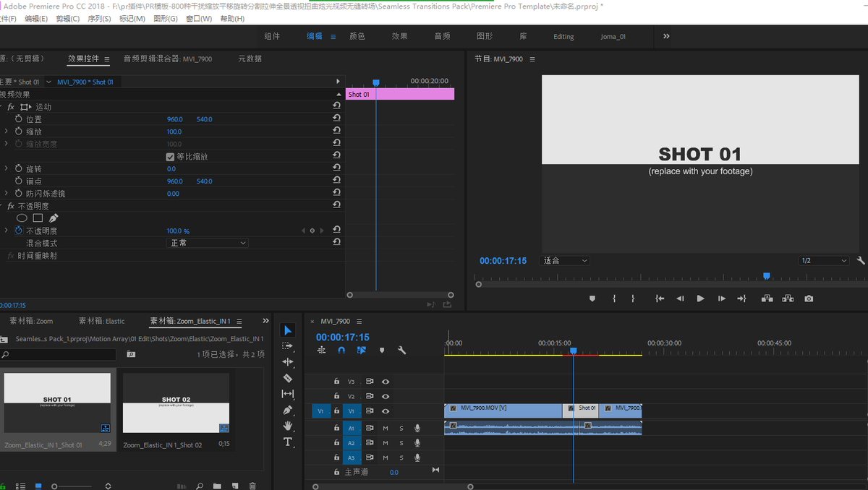Show more bin tabs overflow chevrons
Screen dimensions: 868x490
[x=265, y=321]
